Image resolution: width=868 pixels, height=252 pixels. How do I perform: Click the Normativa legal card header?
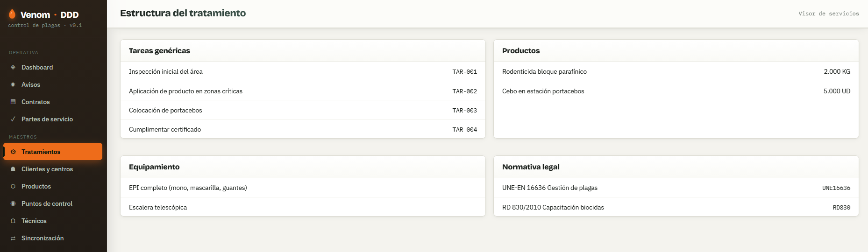coord(676,167)
